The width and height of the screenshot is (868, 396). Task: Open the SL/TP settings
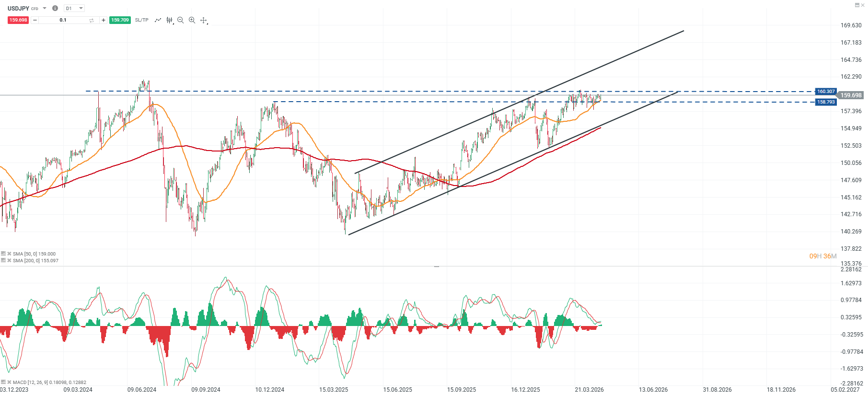(x=141, y=20)
